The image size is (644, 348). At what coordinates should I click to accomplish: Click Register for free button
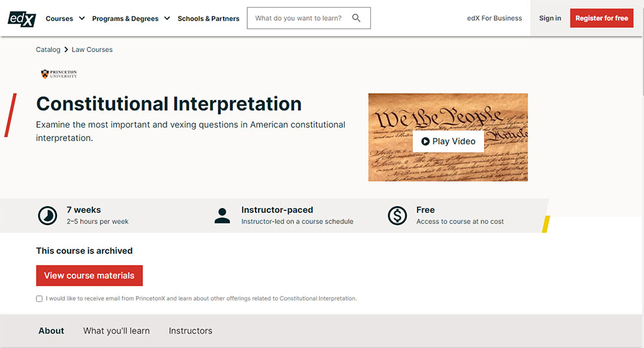[601, 18]
